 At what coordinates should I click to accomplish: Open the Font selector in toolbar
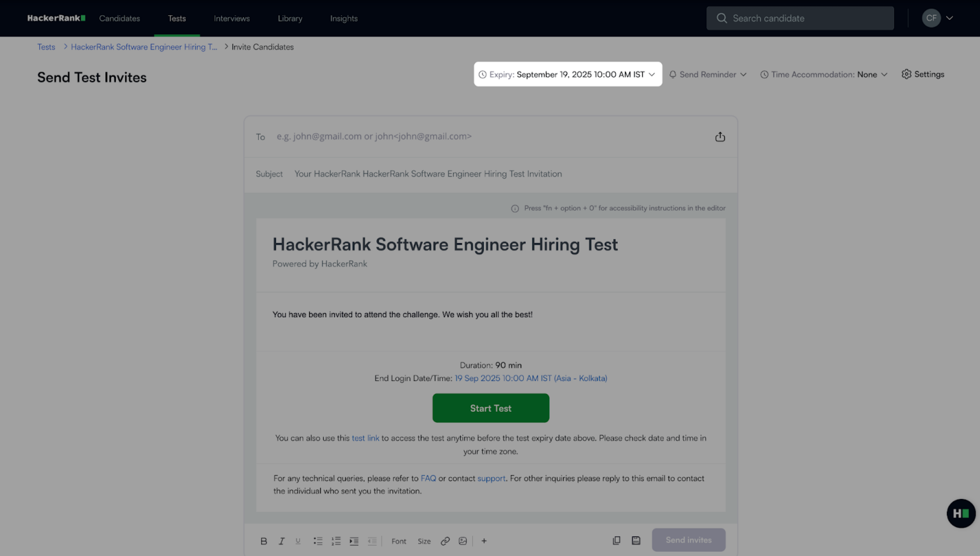(x=398, y=541)
